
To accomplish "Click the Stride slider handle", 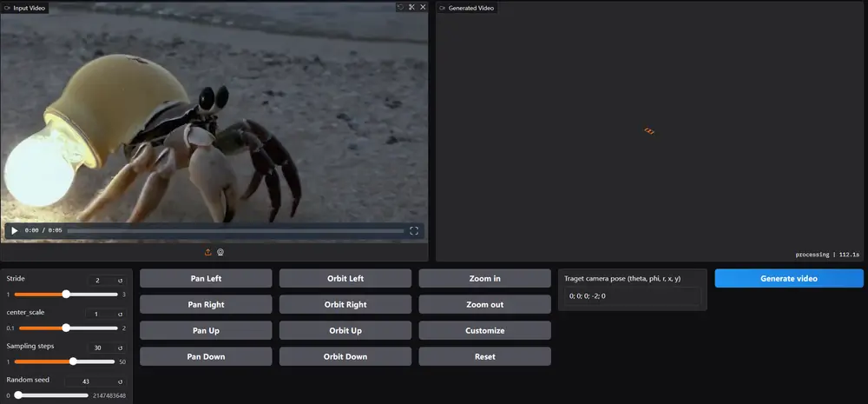I will pyautogui.click(x=66, y=295).
